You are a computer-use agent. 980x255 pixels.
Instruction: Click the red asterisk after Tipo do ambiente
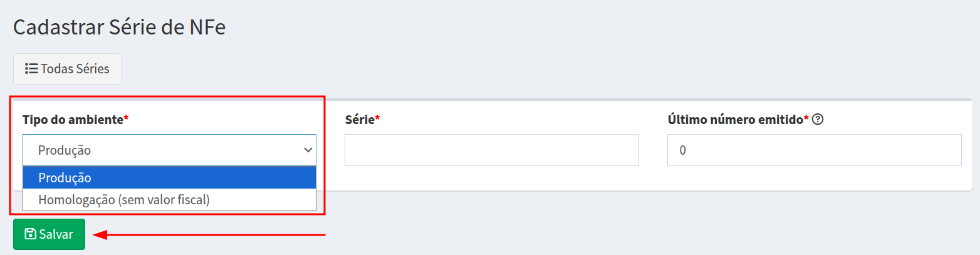[126, 119]
